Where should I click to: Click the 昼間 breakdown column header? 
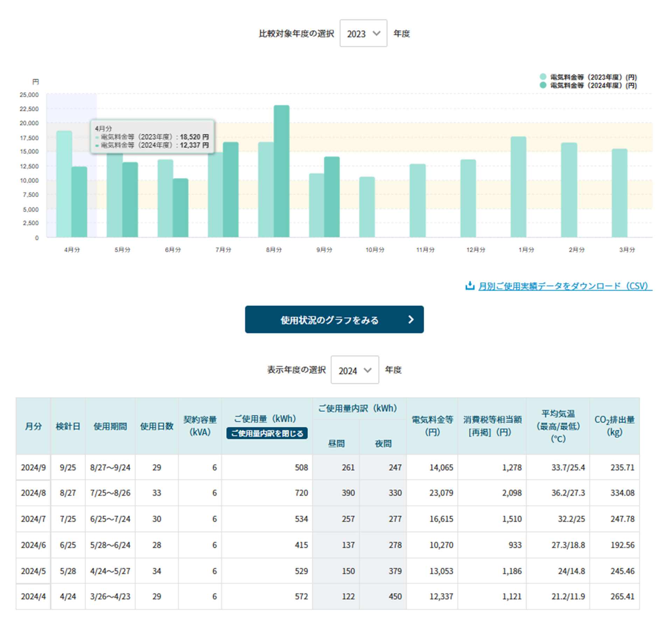click(x=336, y=443)
